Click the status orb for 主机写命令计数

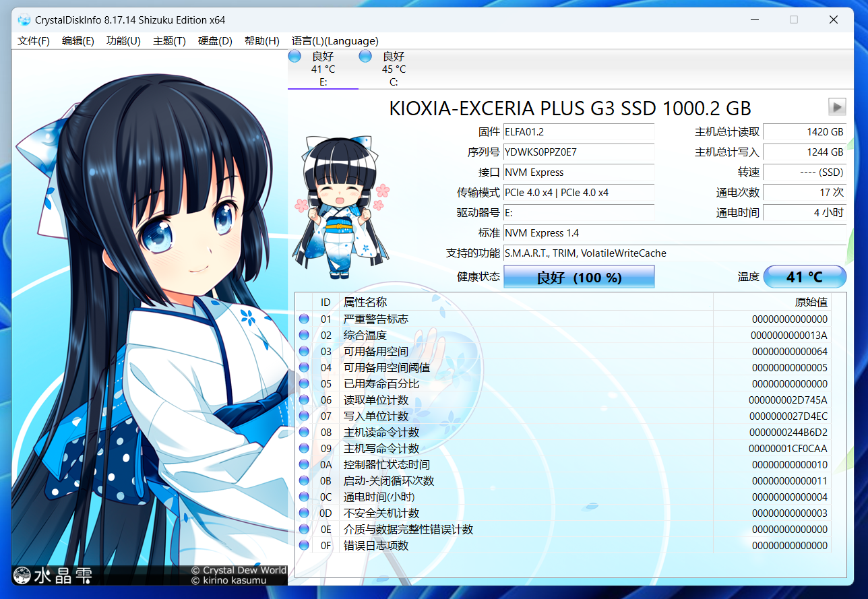click(304, 448)
